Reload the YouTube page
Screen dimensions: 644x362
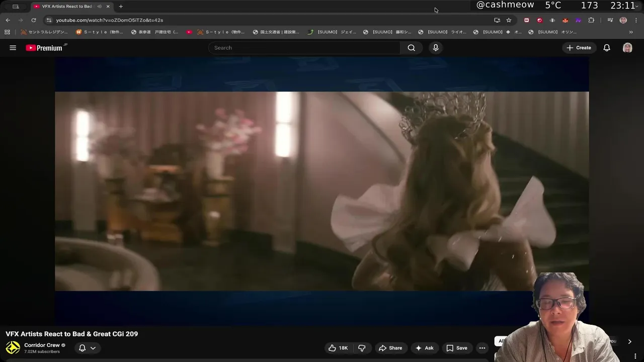34,20
